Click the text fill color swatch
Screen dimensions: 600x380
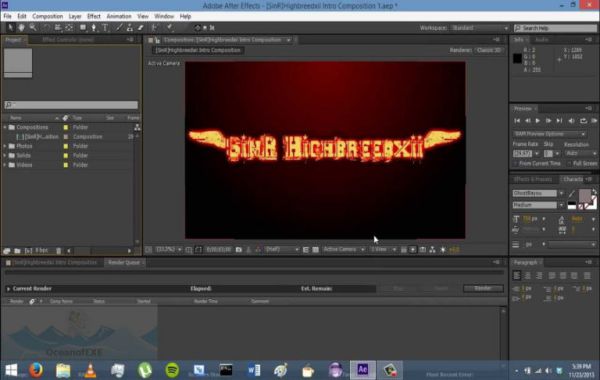(584, 196)
